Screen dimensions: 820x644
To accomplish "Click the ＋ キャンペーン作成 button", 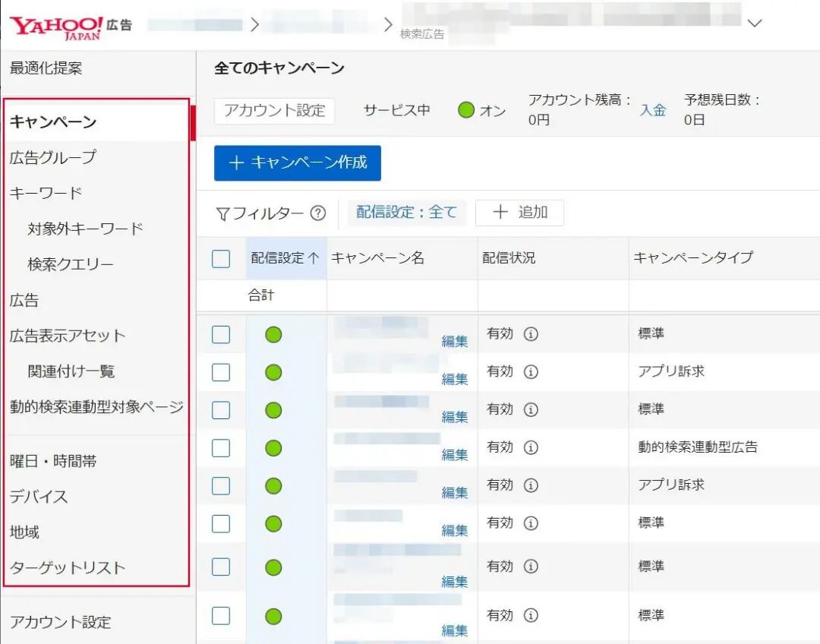I will point(298,163).
